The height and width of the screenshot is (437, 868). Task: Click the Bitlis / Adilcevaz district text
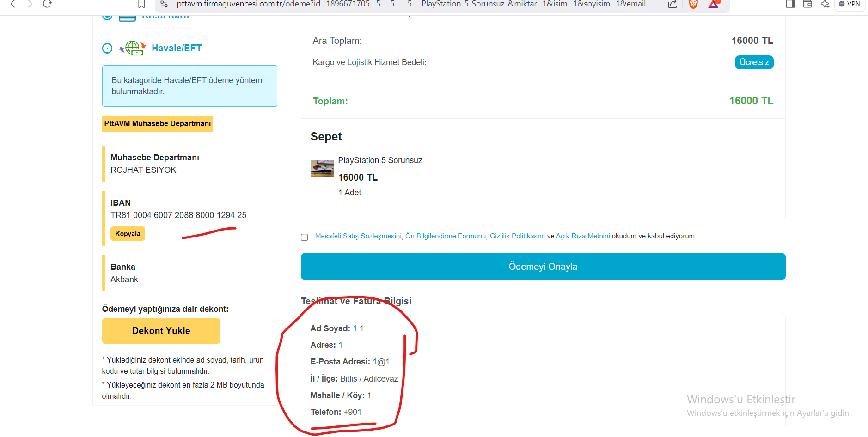pyautogui.click(x=369, y=379)
